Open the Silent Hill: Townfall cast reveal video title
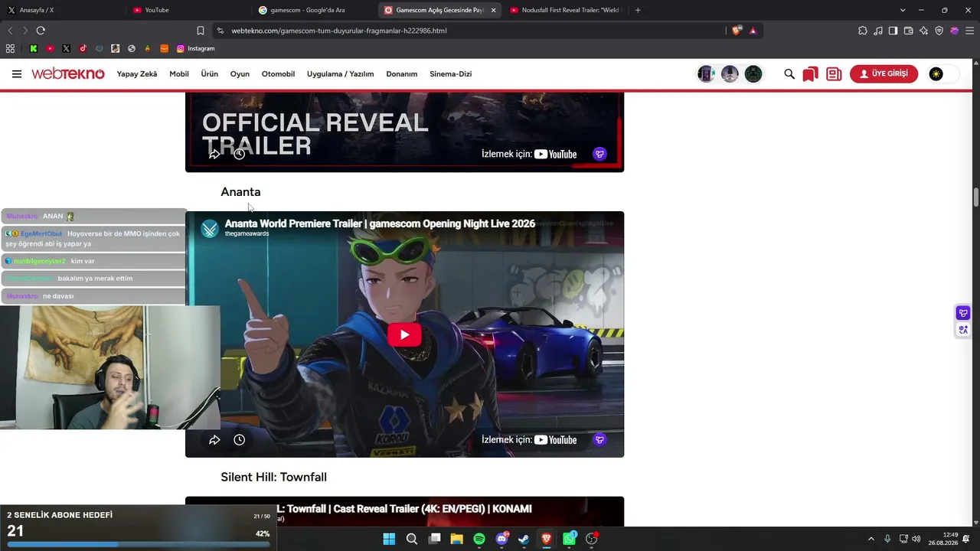The width and height of the screenshot is (980, 551). (x=404, y=509)
